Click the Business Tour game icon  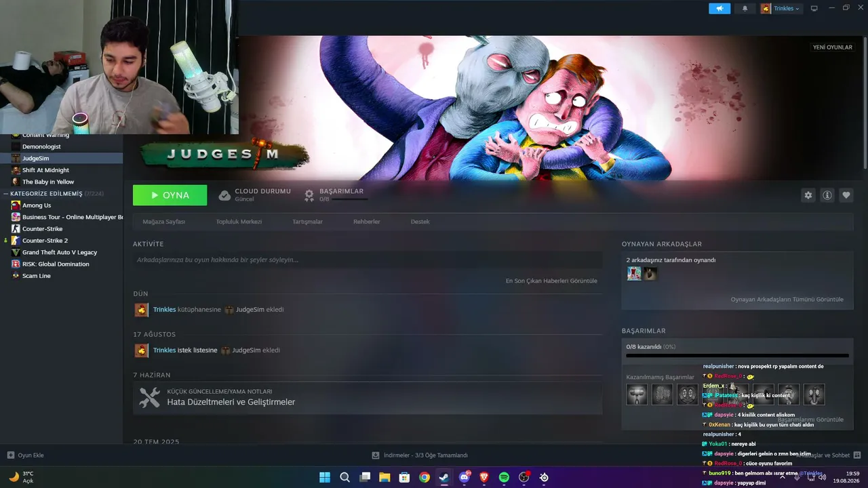coord(16,217)
